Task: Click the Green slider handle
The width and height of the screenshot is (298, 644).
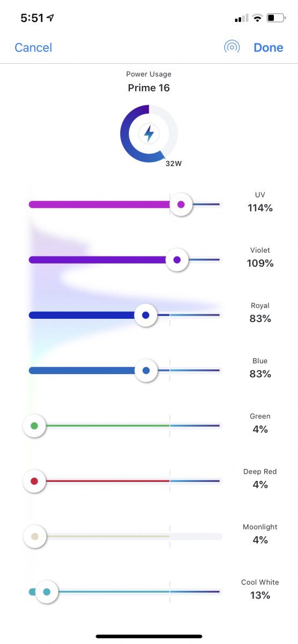Action: tap(34, 426)
